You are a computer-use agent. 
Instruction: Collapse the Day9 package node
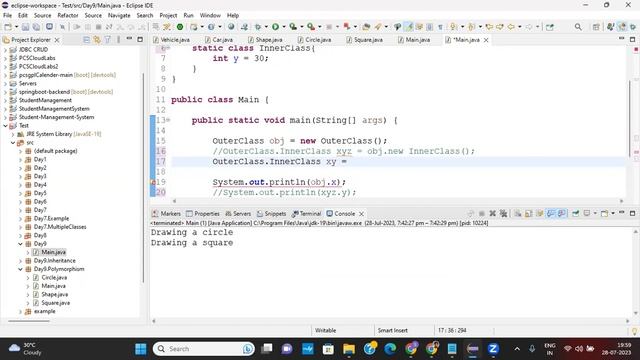(x=20, y=244)
